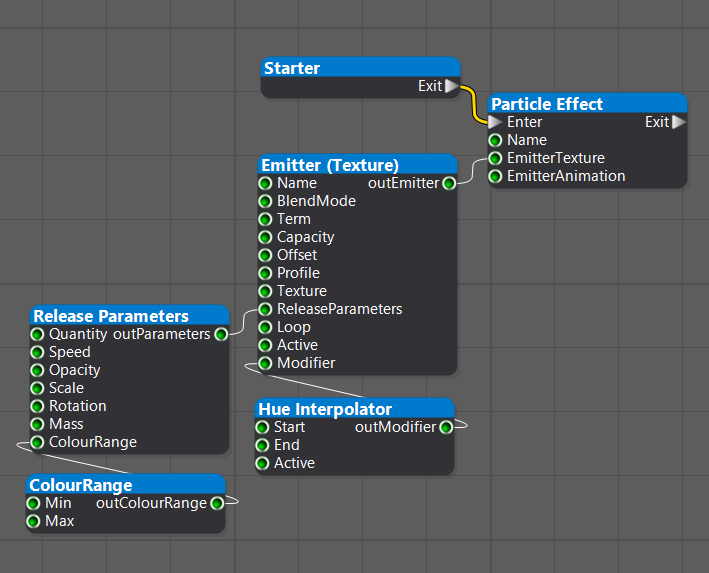Click the outModifier output port
The width and height of the screenshot is (709, 573).
pyautogui.click(x=446, y=427)
